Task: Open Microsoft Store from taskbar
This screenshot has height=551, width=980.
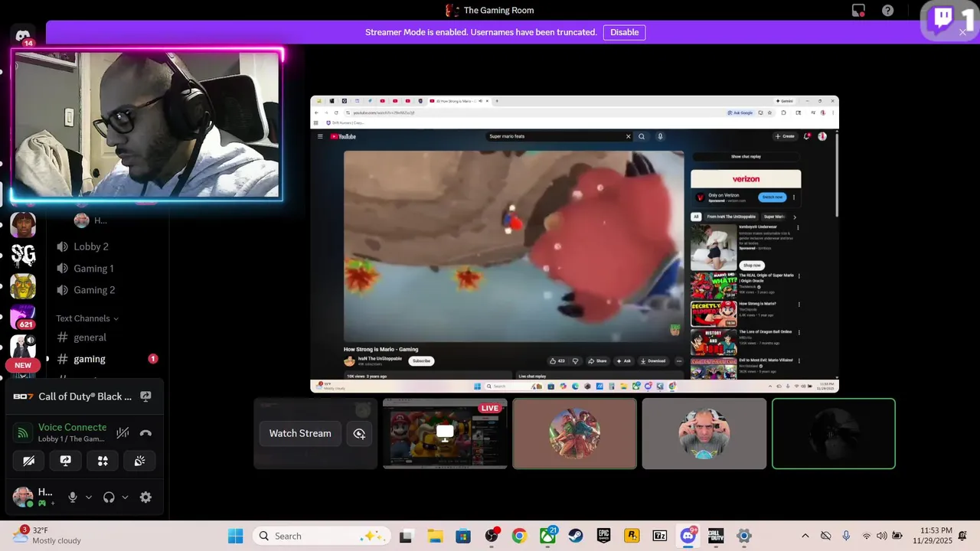Action: coord(462,536)
